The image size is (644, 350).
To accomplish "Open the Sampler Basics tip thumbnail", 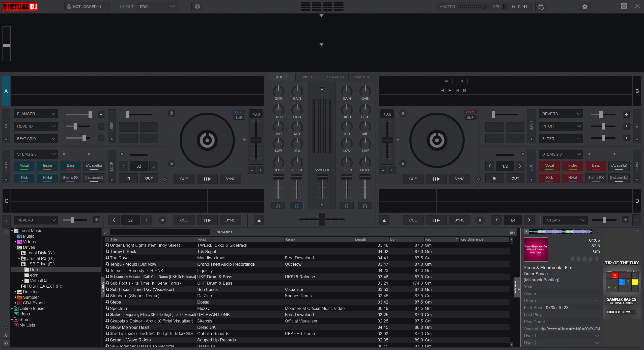I will 622,282.
